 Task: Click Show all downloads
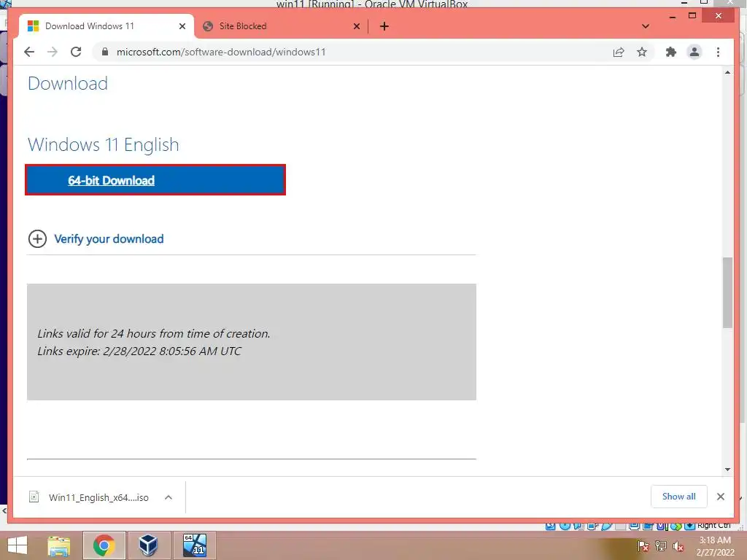point(678,497)
